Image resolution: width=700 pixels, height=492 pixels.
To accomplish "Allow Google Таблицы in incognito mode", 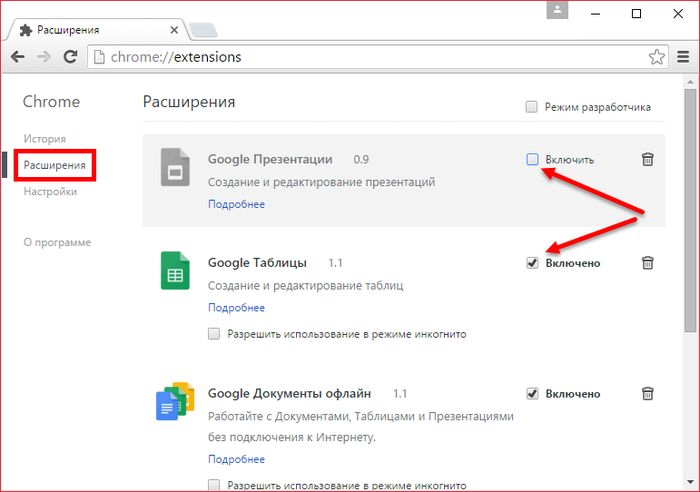I will tap(214, 334).
